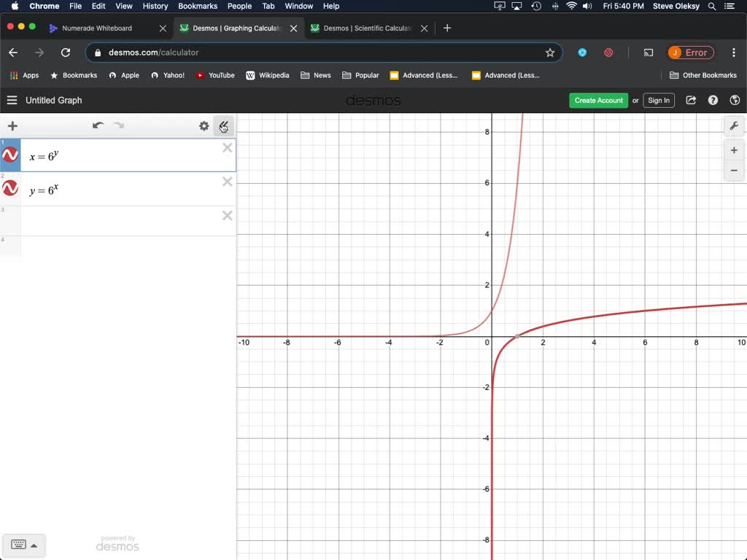The height and width of the screenshot is (560, 747).
Task: Toggle visibility of the x=6^y curve
Action: pos(9,154)
